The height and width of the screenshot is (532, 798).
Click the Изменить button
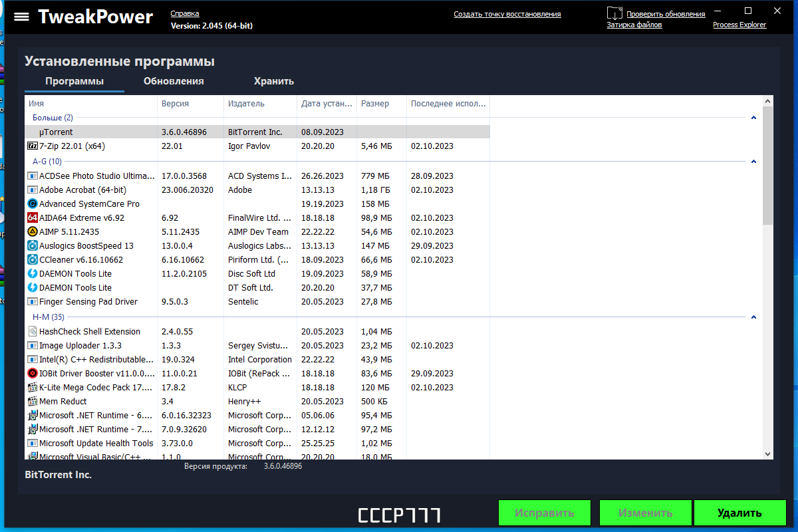(x=646, y=513)
